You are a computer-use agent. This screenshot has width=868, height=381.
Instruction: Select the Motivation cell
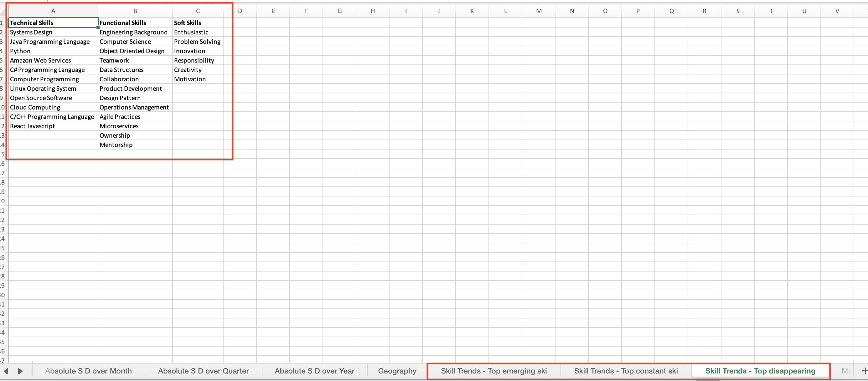(x=198, y=79)
